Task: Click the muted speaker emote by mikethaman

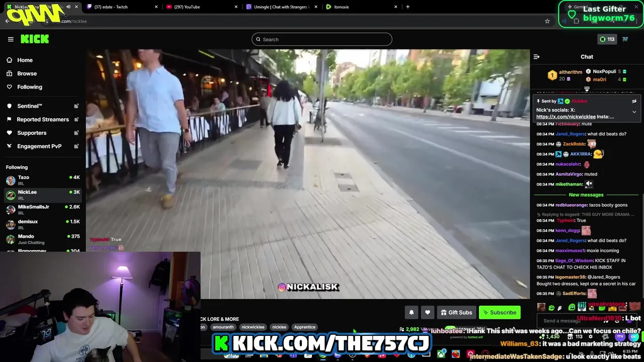Action: (589, 184)
